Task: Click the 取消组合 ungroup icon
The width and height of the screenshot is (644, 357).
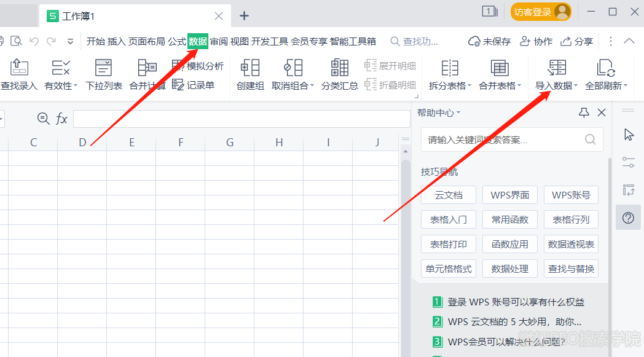Action: coord(293,68)
